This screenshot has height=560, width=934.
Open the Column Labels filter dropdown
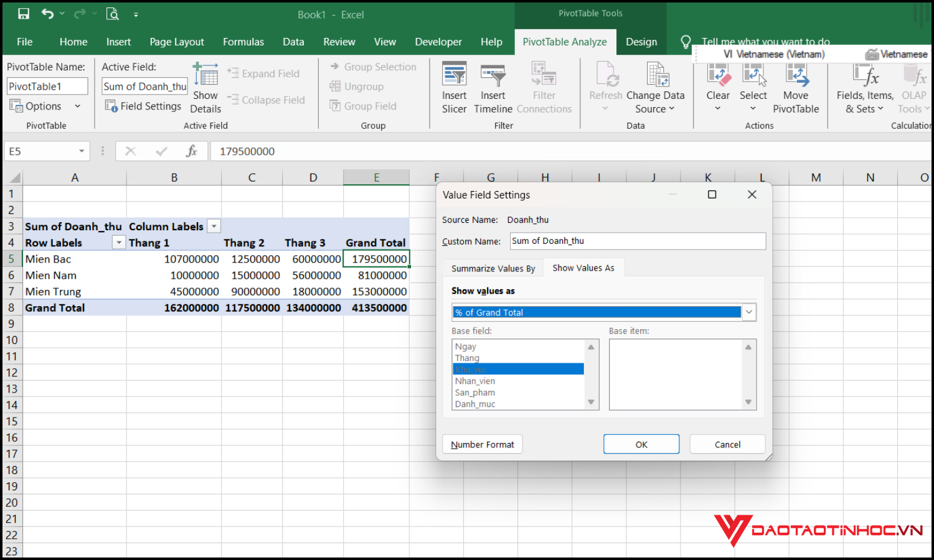(x=214, y=226)
